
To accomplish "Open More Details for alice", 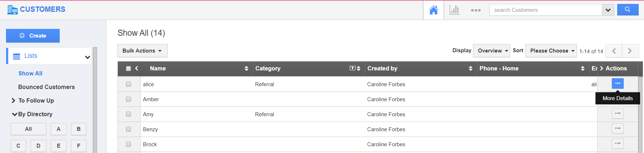I will tap(618, 84).
